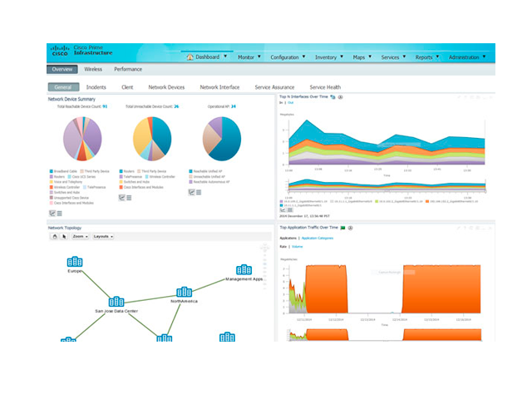The width and height of the screenshot is (532, 399).
Task: Click filter icon beside Top N Interfaces title
Action: 332,97
